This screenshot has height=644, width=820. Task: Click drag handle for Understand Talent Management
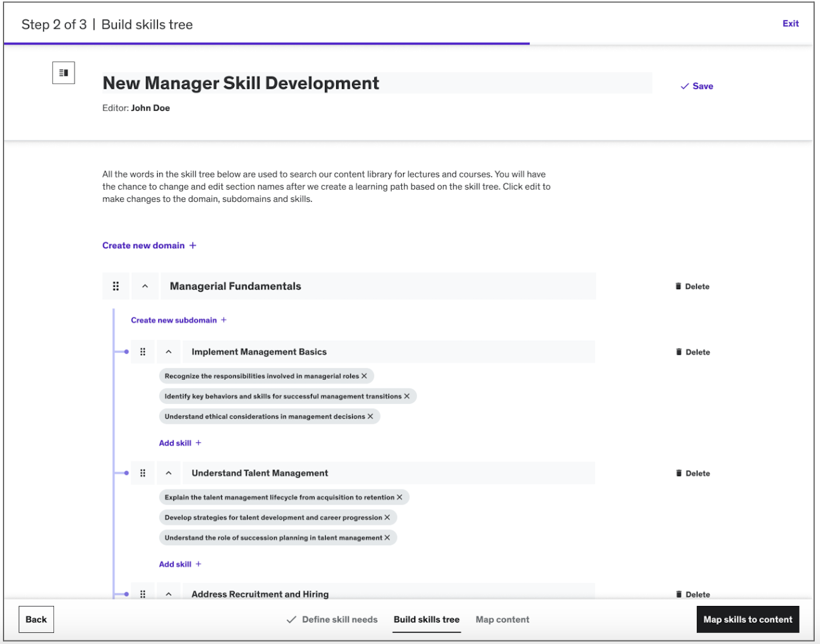[143, 473]
